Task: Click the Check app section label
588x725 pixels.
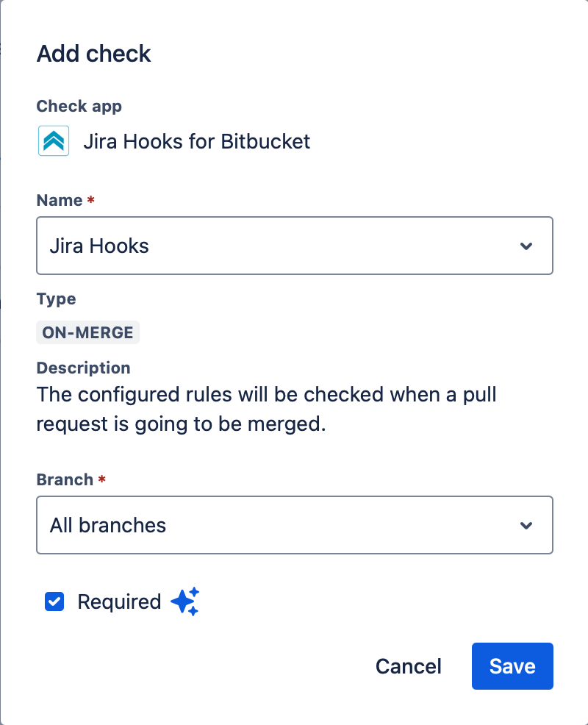Action: 79,106
